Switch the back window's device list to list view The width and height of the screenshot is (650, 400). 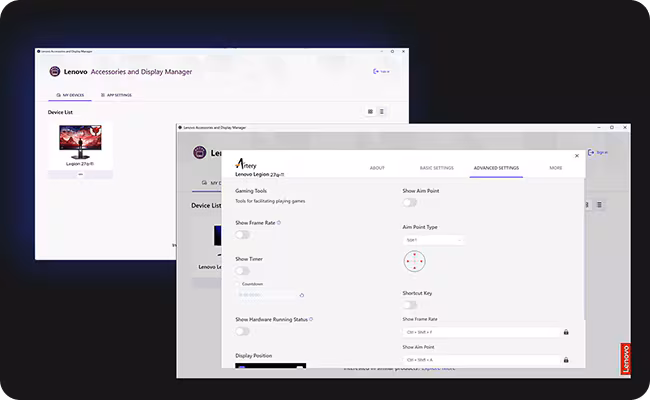(x=382, y=112)
